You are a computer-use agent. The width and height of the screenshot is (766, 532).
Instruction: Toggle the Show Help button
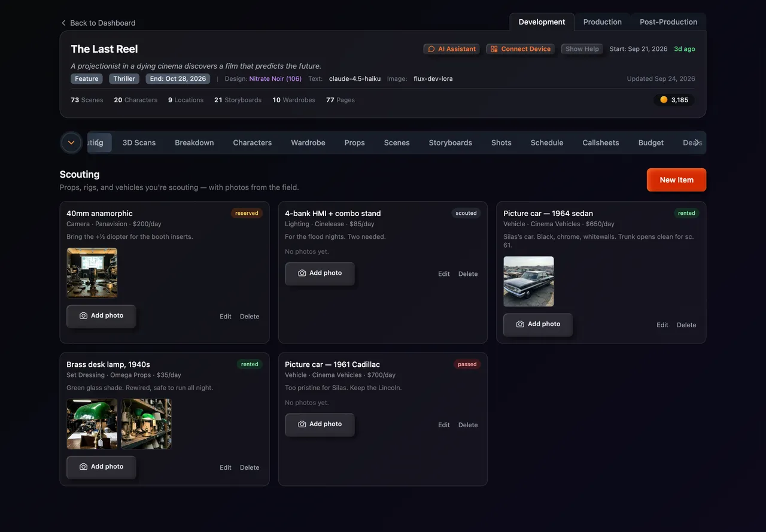coord(582,49)
